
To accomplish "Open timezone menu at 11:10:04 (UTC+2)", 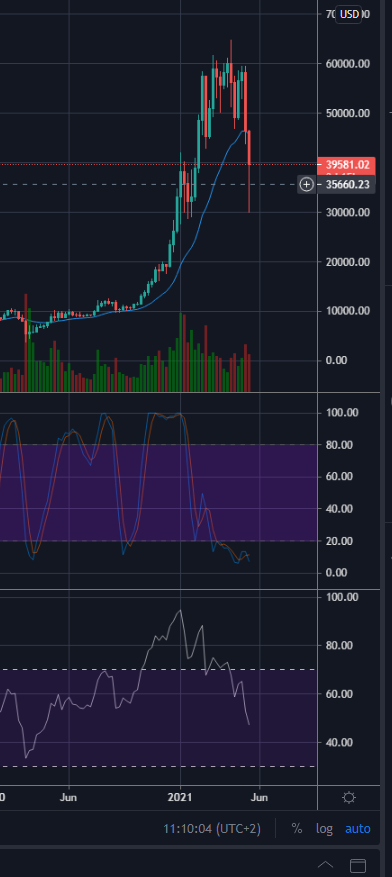I will pos(212,828).
